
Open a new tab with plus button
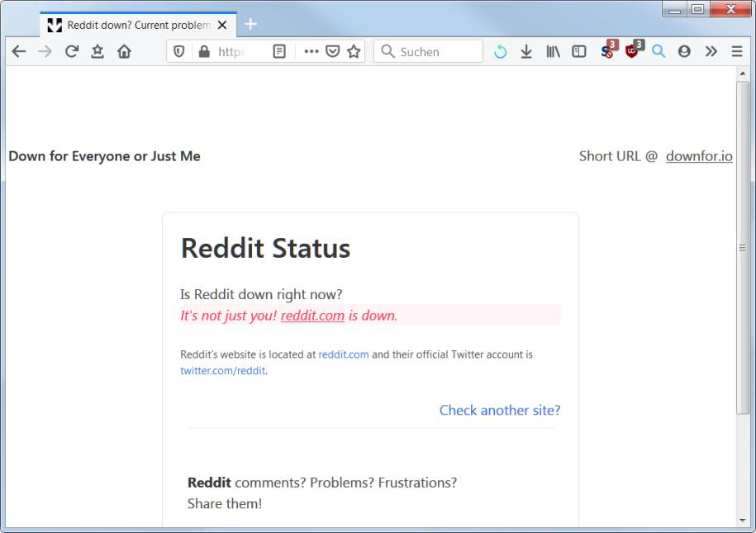pos(250,24)
